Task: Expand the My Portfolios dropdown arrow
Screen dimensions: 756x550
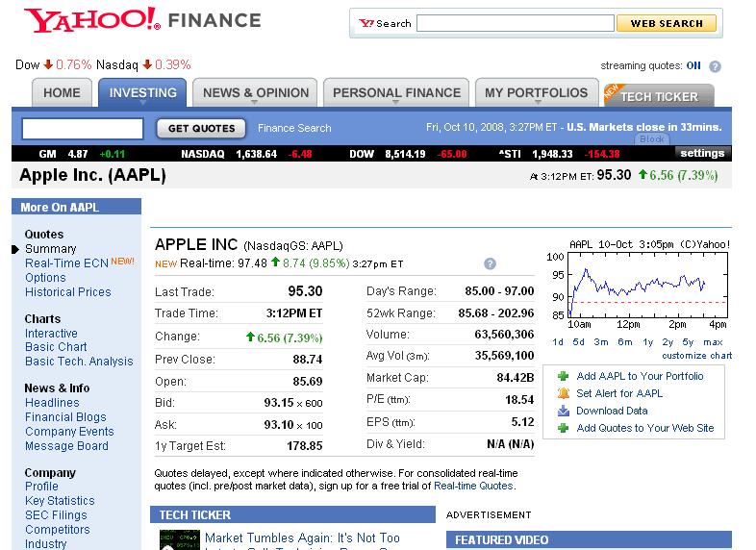Action: tap(537, 103)
